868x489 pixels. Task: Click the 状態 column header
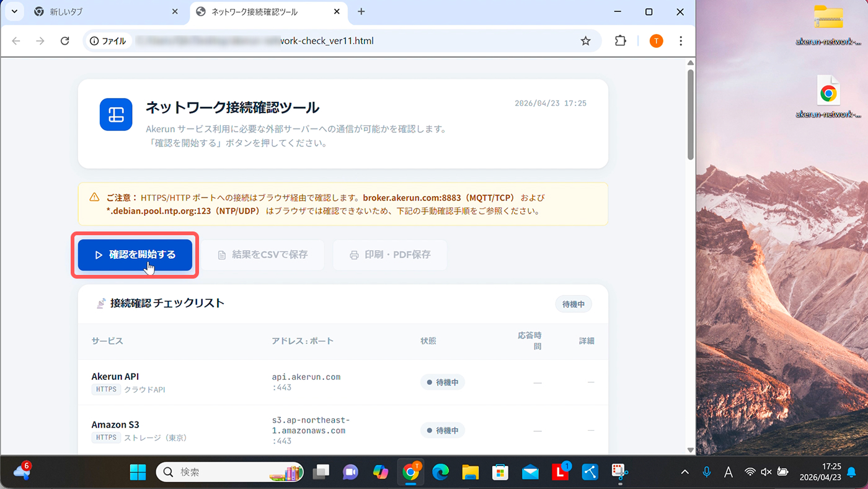tap(428, 341)
